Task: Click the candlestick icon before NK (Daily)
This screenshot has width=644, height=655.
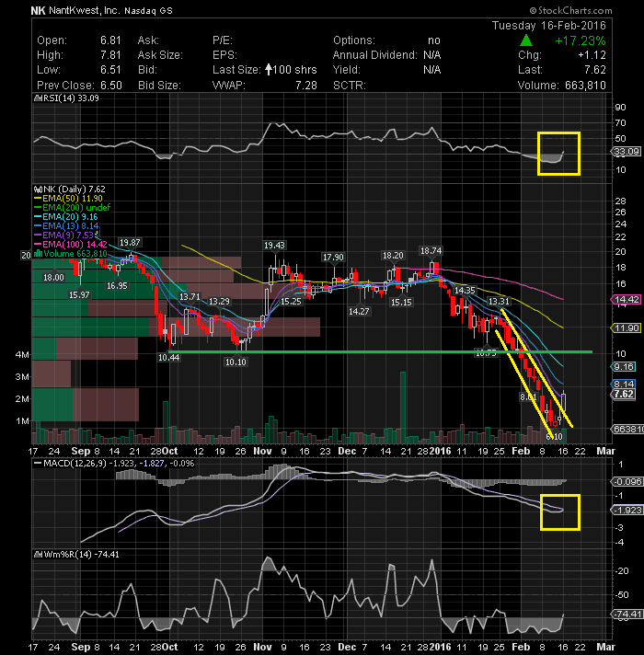Action: 38,190
